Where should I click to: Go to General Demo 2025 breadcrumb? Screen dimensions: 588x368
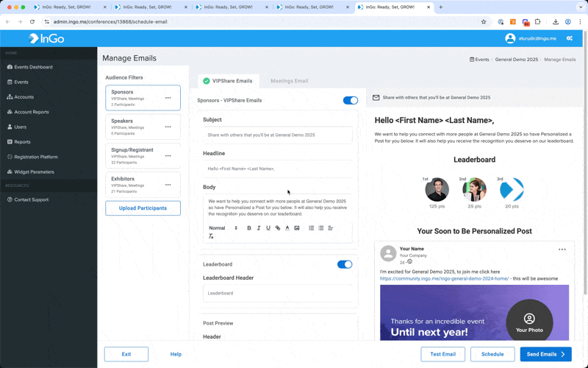pos(517,60)
